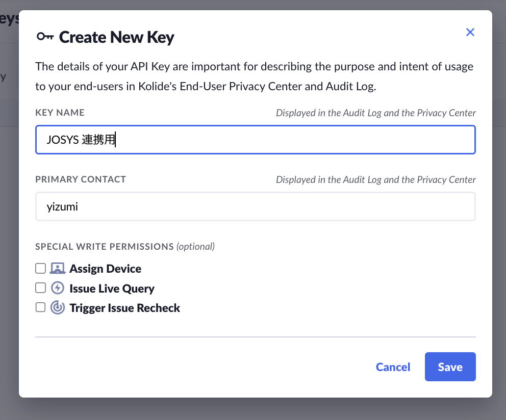This screenshot has height=420, width=506.
Task: Click the Audit Log hint above Key Name
Action: click(x=375, y=113)
